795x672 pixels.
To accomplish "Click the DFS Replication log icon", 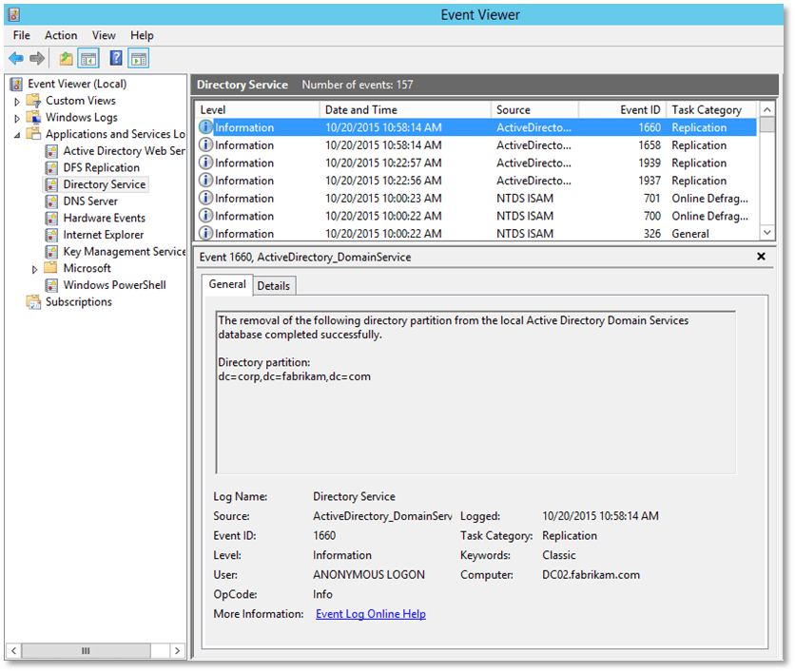I will [52, 168].
